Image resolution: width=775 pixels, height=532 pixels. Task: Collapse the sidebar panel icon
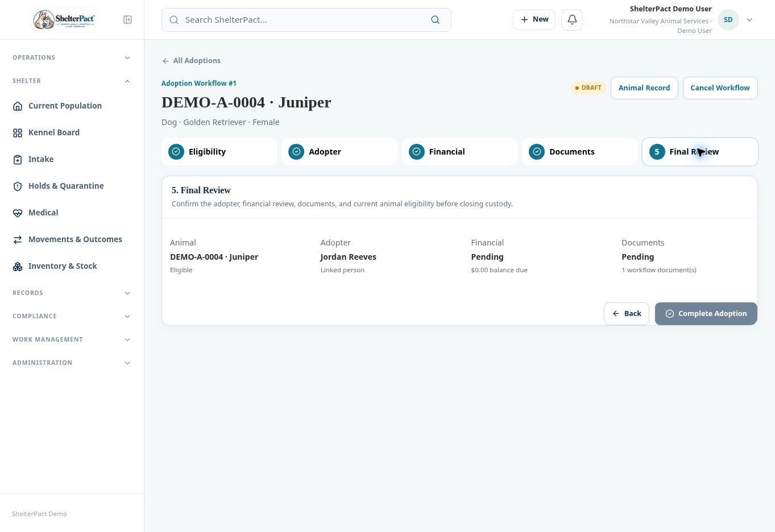[x=128, y=20]
